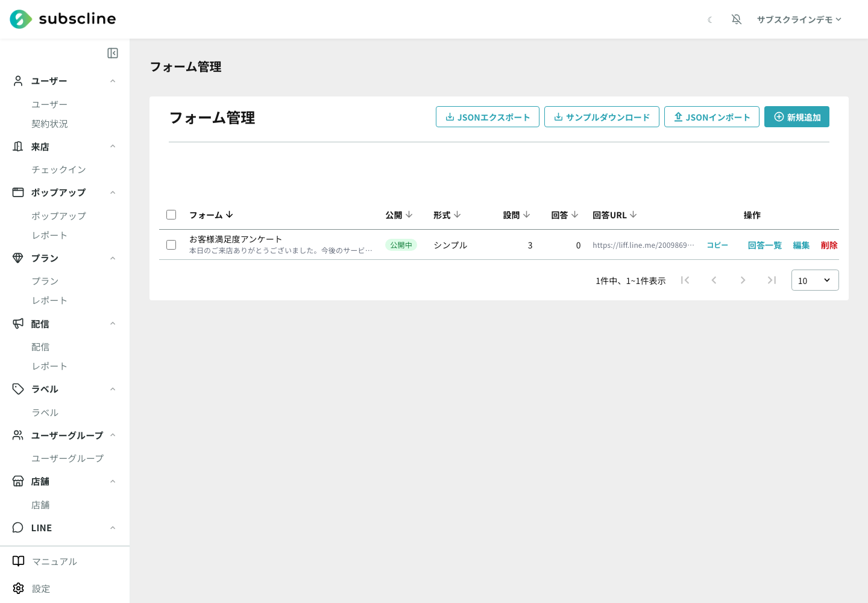Copy the form URL with コピー
868x603 pixels.
pos(717,245)
